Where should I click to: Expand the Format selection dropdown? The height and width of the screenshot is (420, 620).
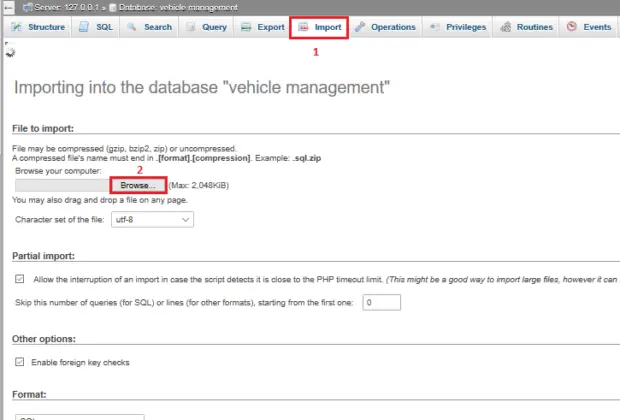click(x=79, y=417)
